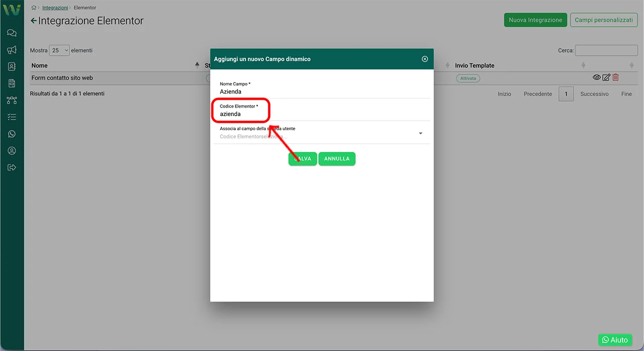Click the Successivo pagination item
The width and height of the screenshot is (644, 351).
click(594, 94)
